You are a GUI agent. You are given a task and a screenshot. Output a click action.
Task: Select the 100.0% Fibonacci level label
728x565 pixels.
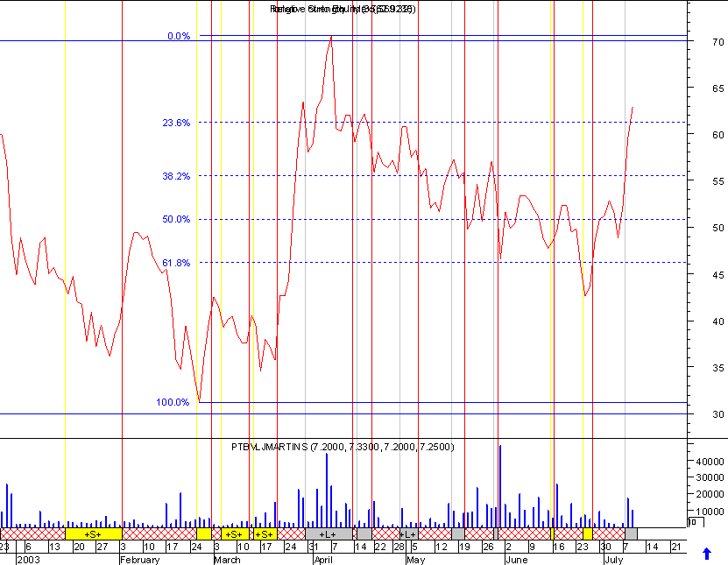coord(173,402)
